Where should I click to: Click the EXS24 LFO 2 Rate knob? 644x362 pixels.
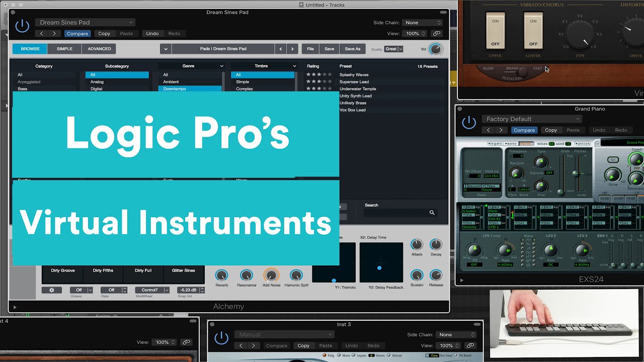pos(551,249)
